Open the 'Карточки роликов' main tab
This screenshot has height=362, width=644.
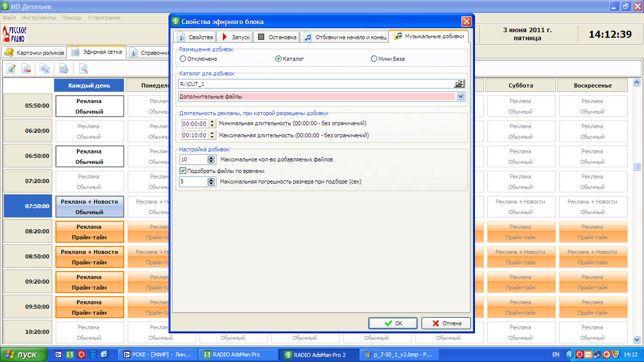(x=34, y=52)
